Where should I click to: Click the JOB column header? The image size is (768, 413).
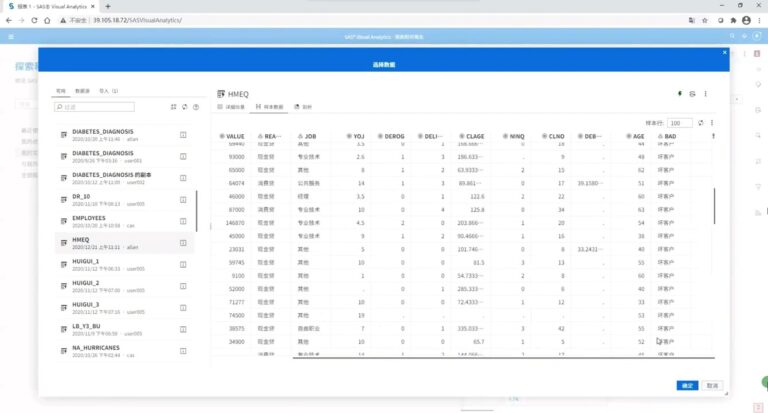pyautogui.click(x=307, y=136)
